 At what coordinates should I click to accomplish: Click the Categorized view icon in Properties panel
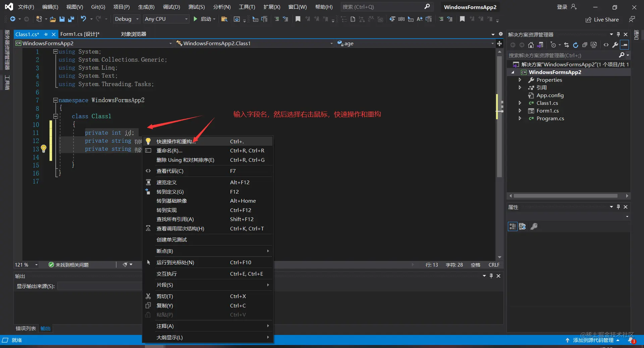(x=513, y=226)
